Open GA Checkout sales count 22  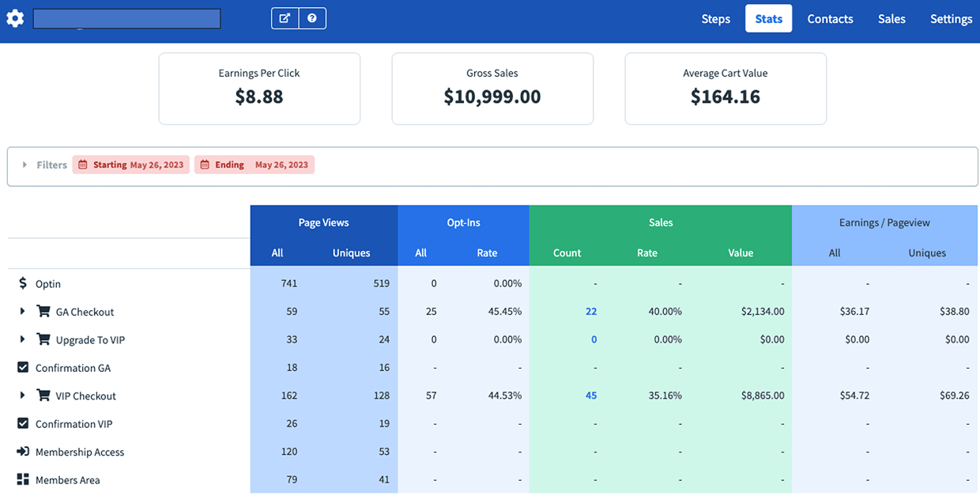[x=591, y=312]
